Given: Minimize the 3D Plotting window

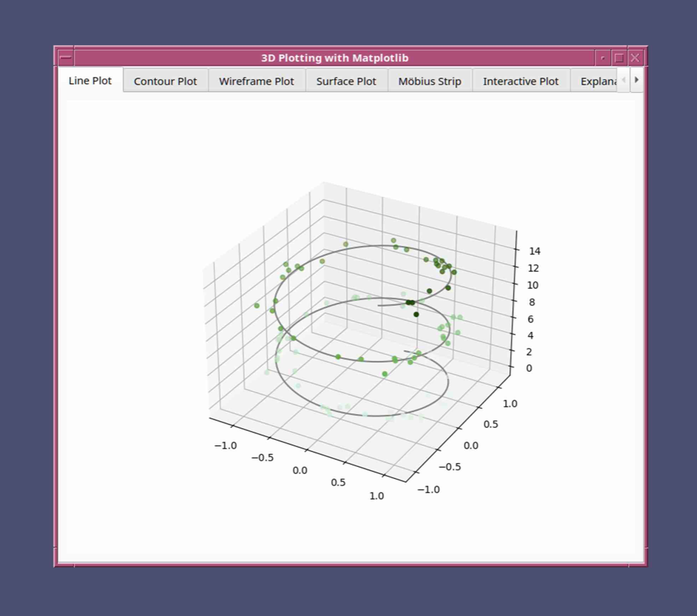Looking at the screenshot, I should click(x=602, y=58).
